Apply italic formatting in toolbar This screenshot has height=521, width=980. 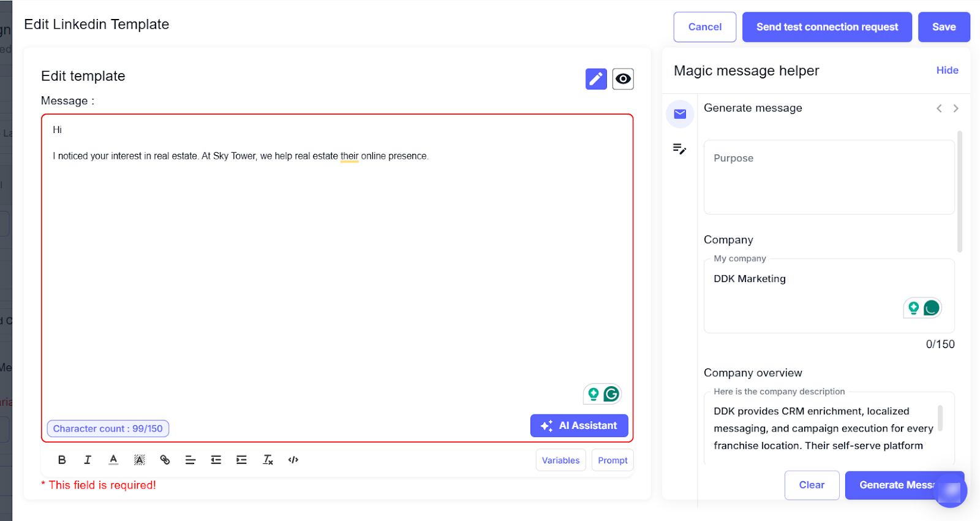point(88,460)
